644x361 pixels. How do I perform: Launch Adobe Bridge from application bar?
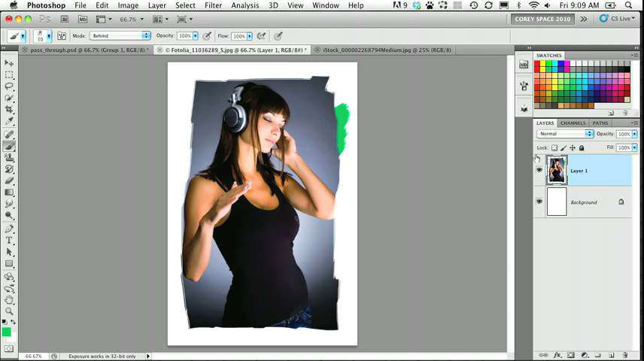click(x=66, y=19)
